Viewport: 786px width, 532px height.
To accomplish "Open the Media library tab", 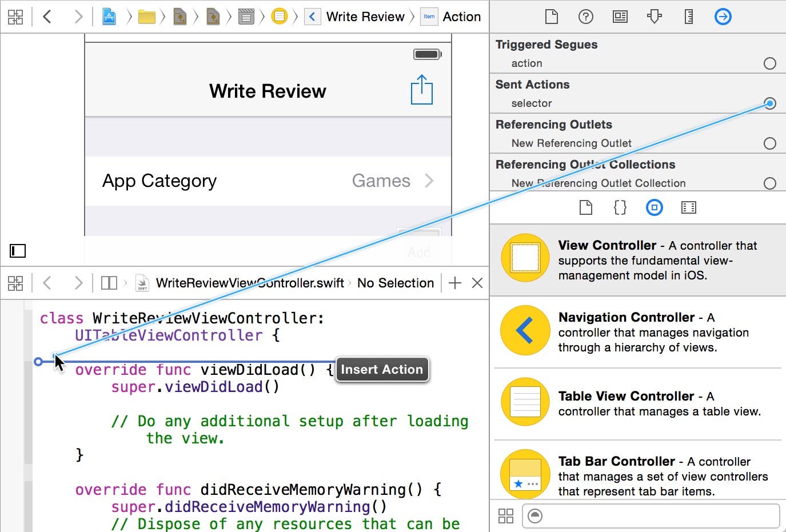I will 688,207.
